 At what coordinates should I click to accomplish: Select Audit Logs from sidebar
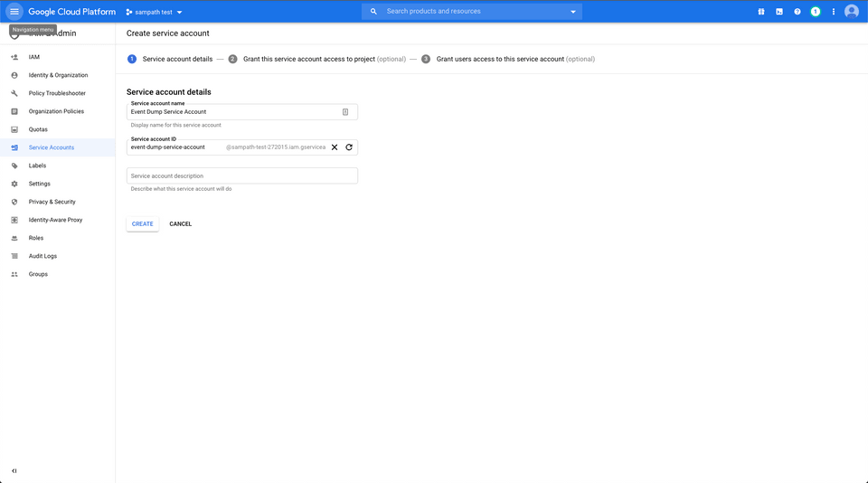[42, 256]
